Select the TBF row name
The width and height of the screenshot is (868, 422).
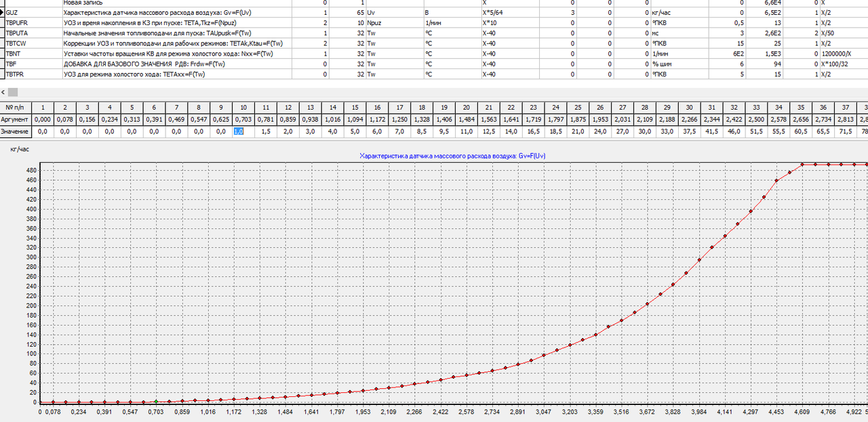[x=10, y=64]
